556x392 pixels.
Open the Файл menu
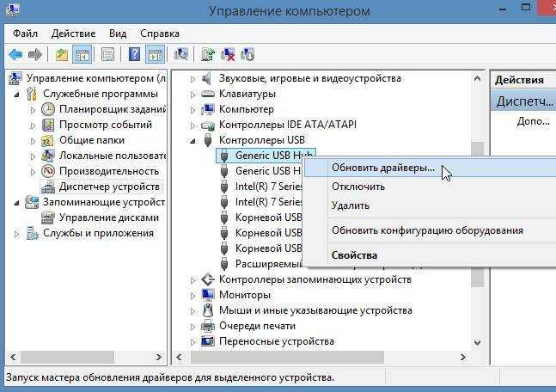tap(25, 34)
